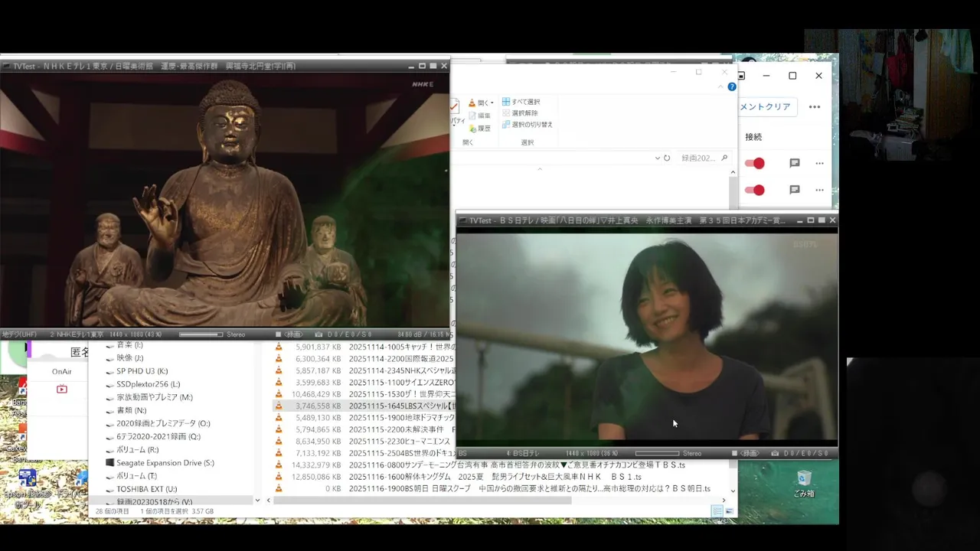Image resolution: width=980 pixels, height=551 pixels.
Task: Click 'Stereo' audio mode in BS日テレ TVTest window
Action: click(692, 453)
